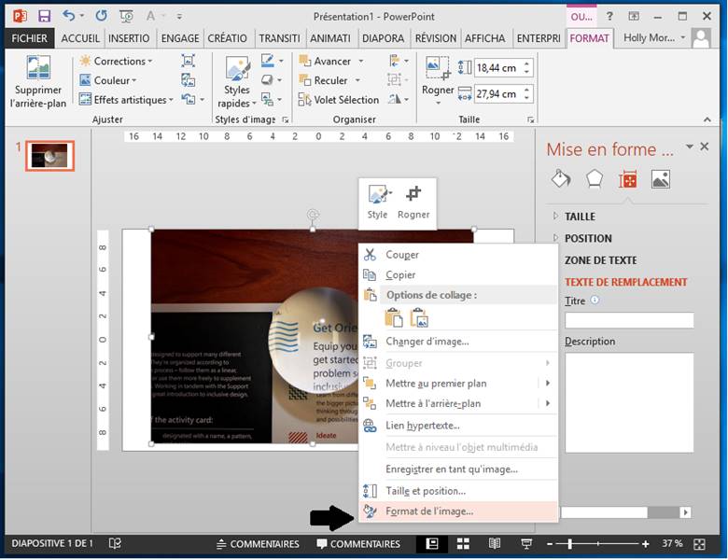Viewport: 728px width, 560px height.
Task: Click the Titre text input field
Action: (629, 320)
